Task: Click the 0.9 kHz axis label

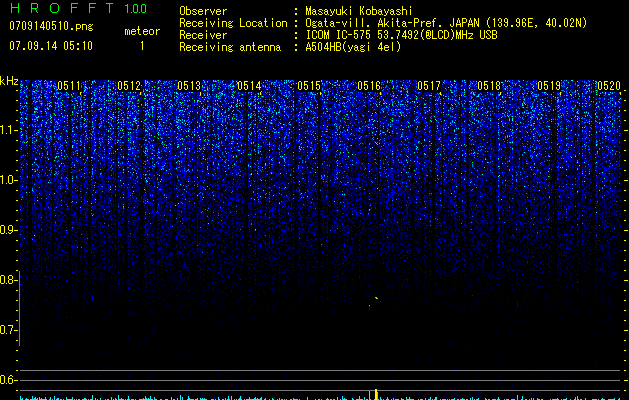Action: point(8,230)
